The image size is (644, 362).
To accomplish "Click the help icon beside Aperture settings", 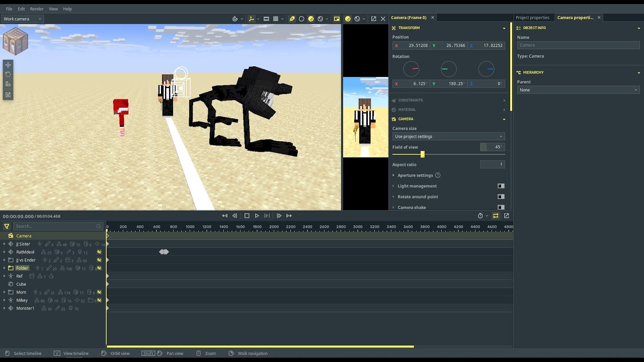I will pyautogui.click(x=438, y=175).
